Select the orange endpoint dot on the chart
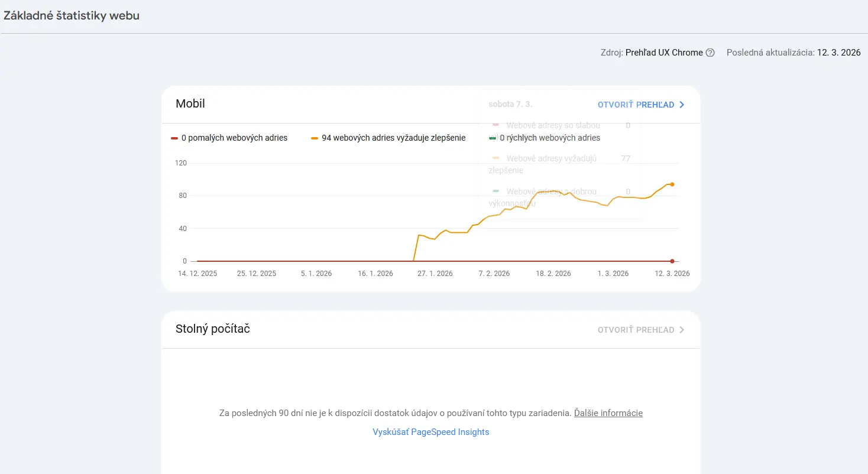868x474 pixels. tap(672, 184)
